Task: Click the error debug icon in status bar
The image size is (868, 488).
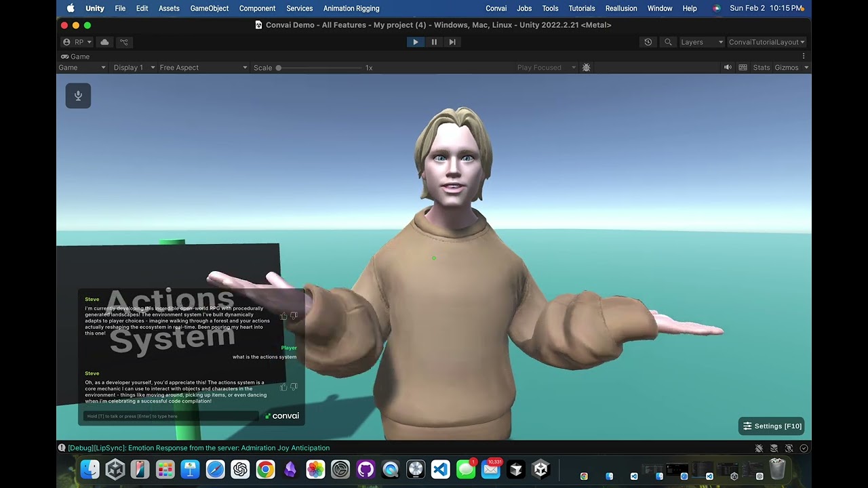Action: (62, 448)
